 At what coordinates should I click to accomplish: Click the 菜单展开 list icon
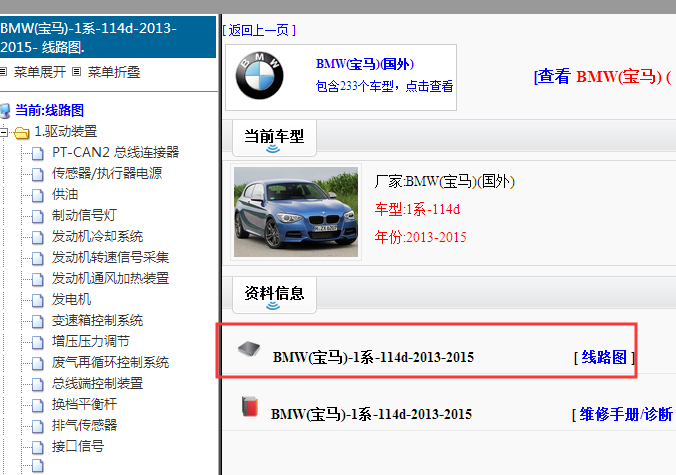(3, 72)
